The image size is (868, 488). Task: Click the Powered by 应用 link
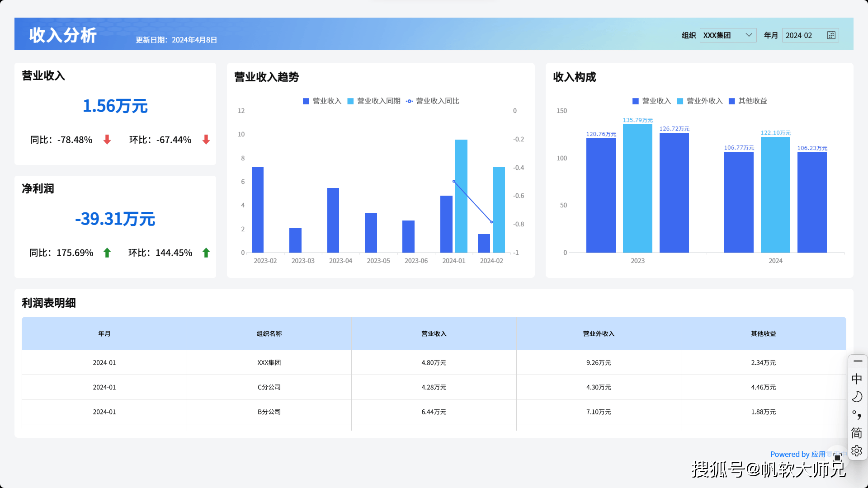coord(797,454)
